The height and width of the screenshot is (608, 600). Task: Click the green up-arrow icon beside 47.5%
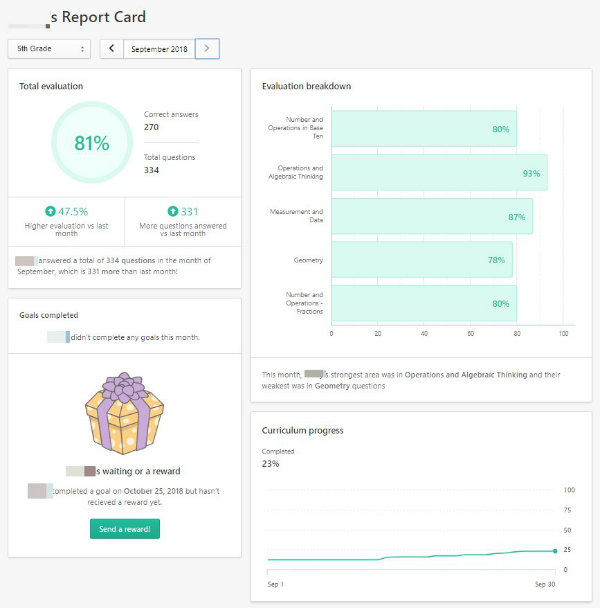[x=50, y=211]
